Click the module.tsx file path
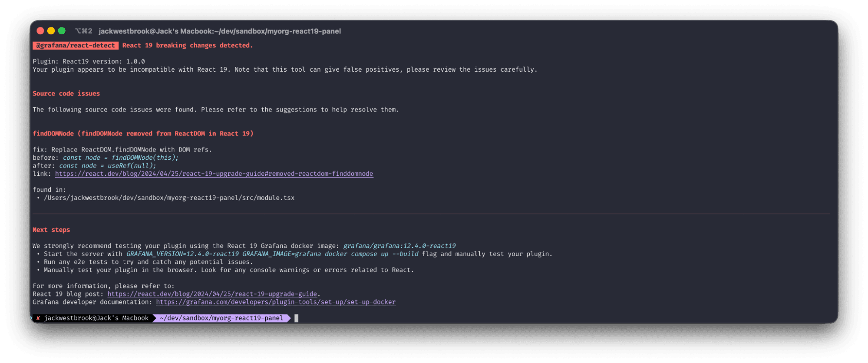 tap(169, 198)
